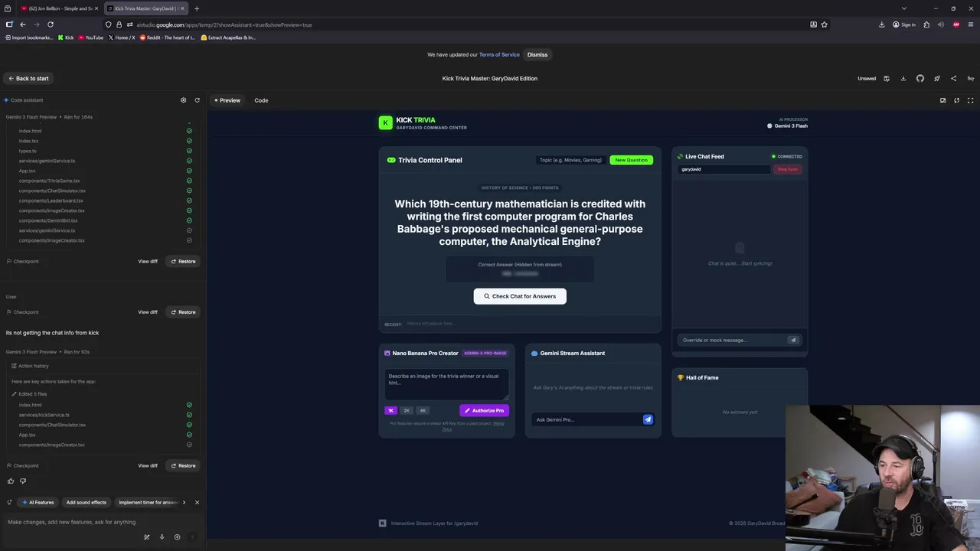980x551 pixels.
Task: Switch to the Code tab
Action: [x=261, y=100]
